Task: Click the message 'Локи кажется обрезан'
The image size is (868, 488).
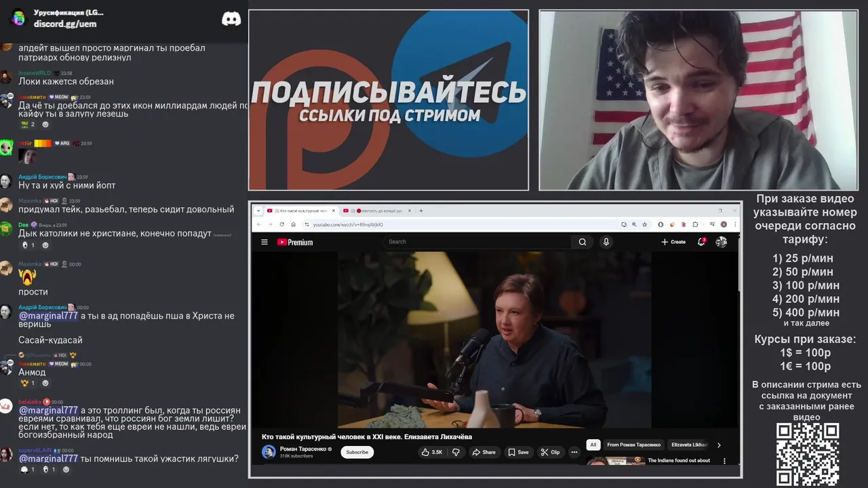Action: [x=66, y=81]
